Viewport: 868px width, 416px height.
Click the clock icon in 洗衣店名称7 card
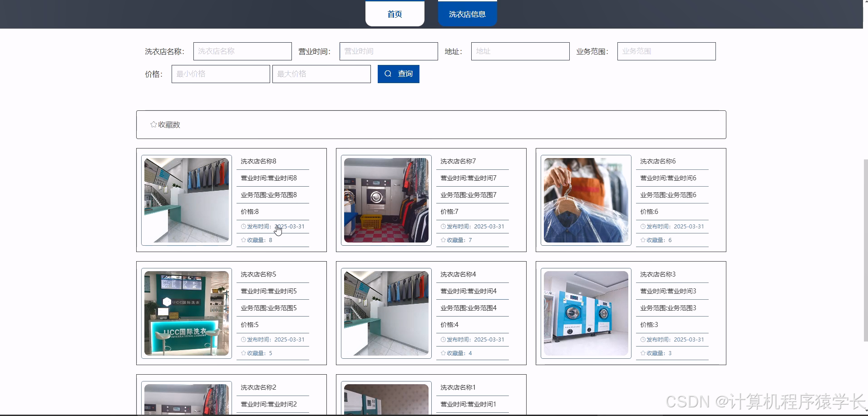click(x=443, y=226)
